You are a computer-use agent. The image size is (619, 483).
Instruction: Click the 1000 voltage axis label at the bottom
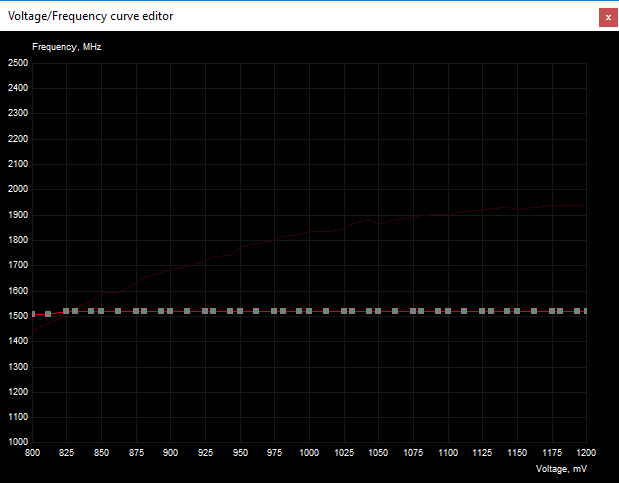tap(309, 453)
